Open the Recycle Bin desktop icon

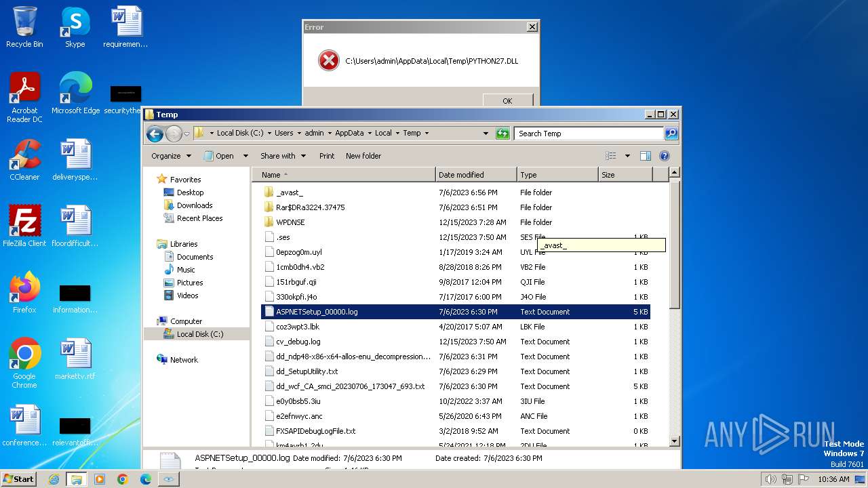click(x=24, y=27)
